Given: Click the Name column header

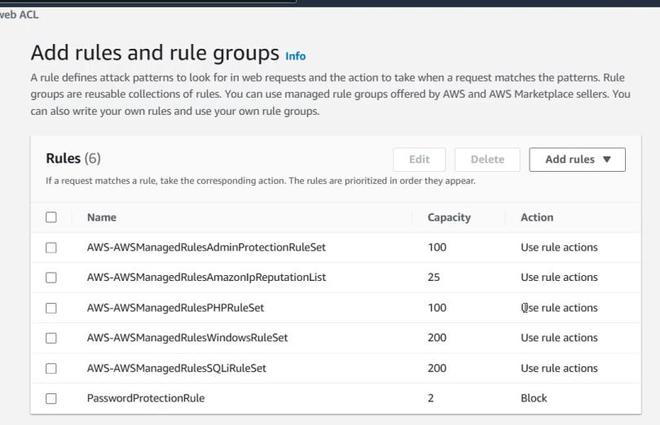Looking at the screenshot, I should point(101,217).
